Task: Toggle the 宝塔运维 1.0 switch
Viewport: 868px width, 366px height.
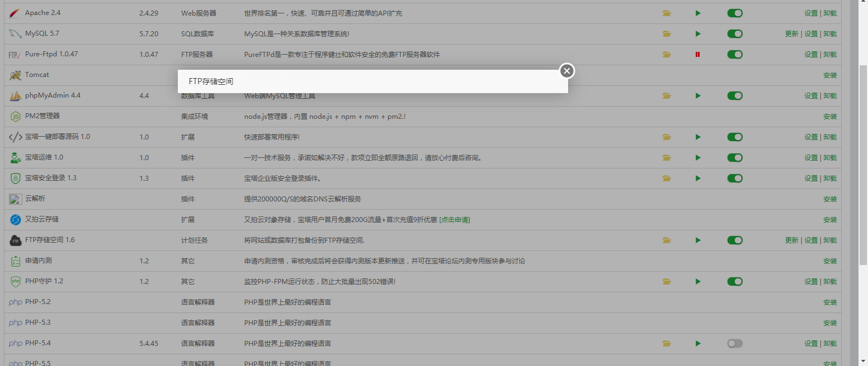Action: (735, 158)
